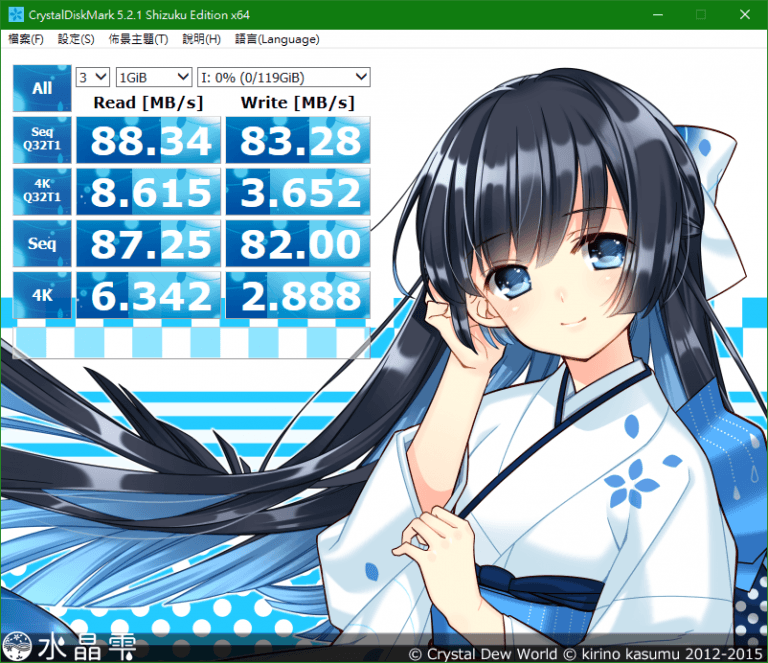768x663 pixels.
Task: Click the CrystalDiskMark title bar app icon
Action: [16, 15]
